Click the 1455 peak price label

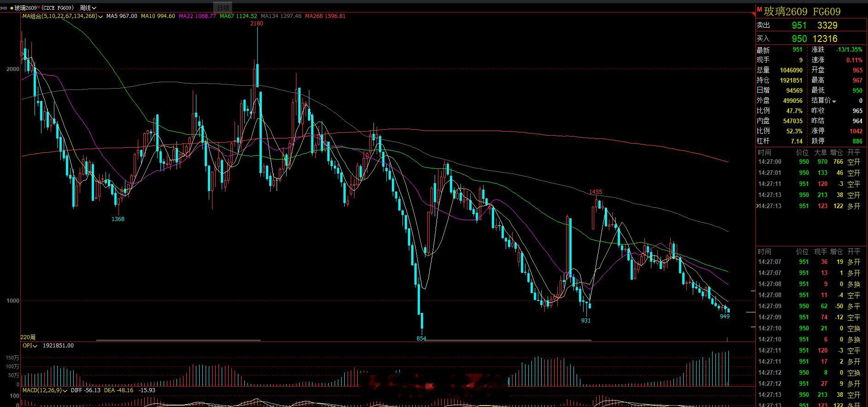pyautogui.click(x=596, y=192)
